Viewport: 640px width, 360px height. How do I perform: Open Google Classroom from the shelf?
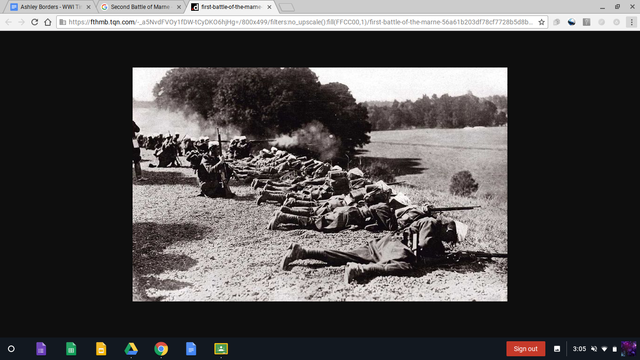[221, 349]
